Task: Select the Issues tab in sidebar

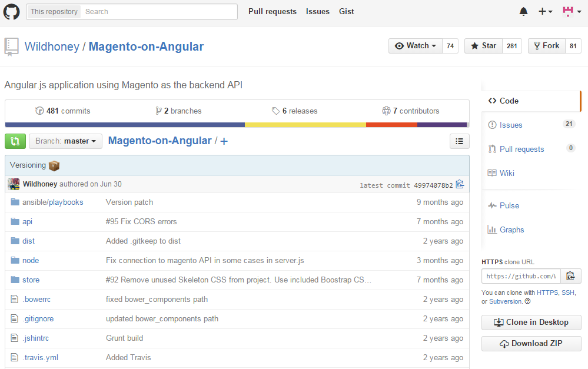Action: [x=531, y=125]
